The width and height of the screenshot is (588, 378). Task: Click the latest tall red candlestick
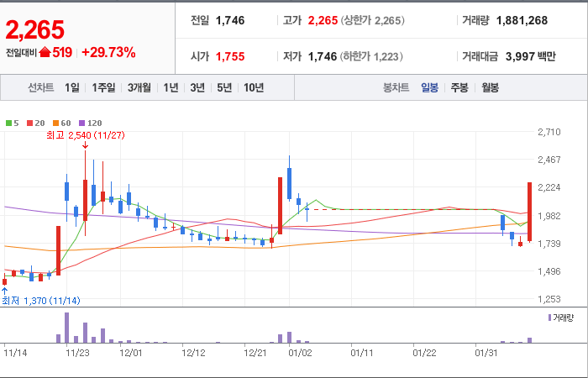coord(529,212)
